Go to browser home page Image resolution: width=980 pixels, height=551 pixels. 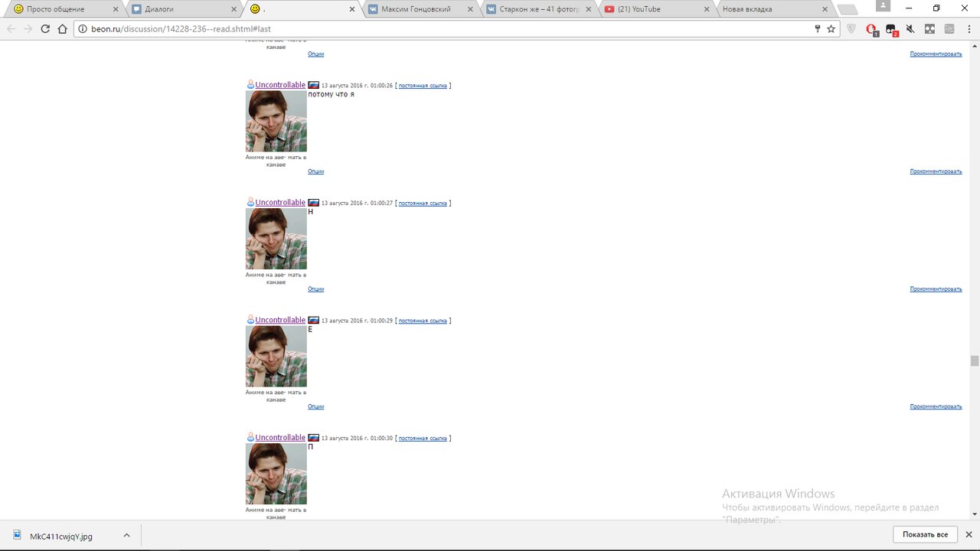click(x=63, y=28)
